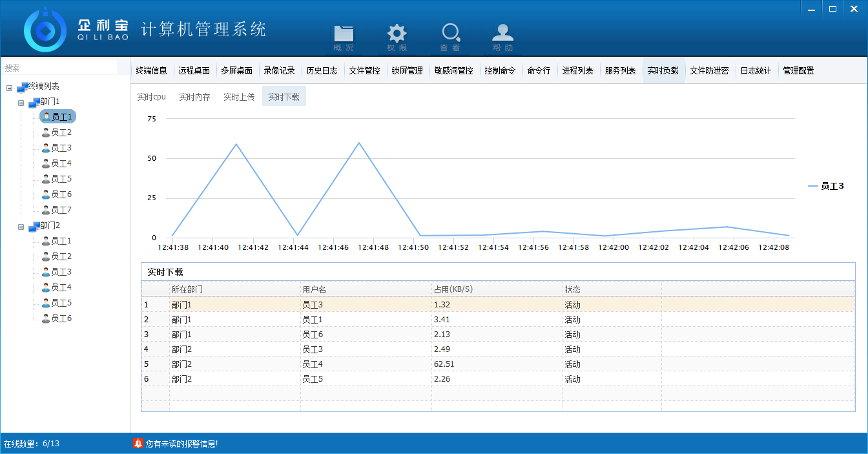Open the 进程列表 tab
Image resolution: width=868 pixels, height=454 pixels.
point(577,71)
